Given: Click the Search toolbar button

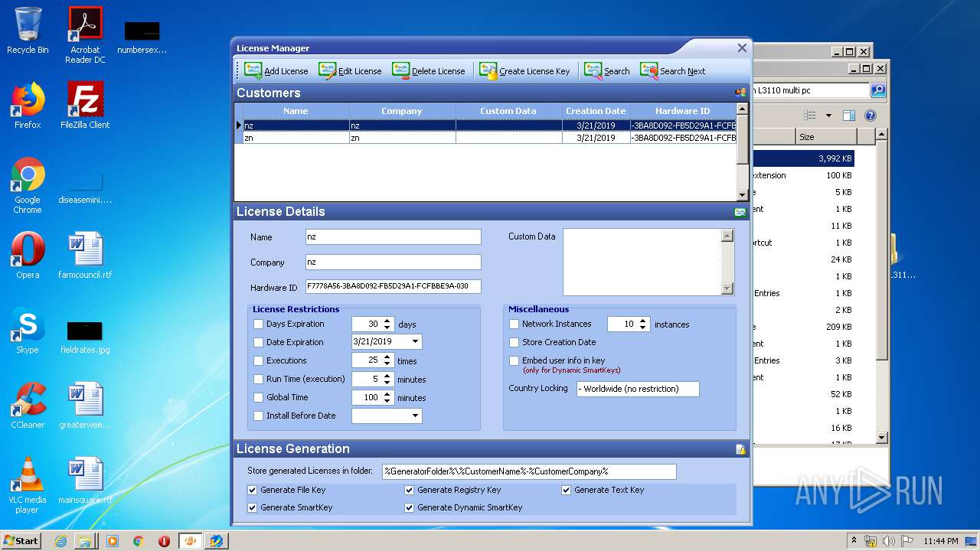Looking at the screenshot, I should pyautogui.click(x=607, y=71).
